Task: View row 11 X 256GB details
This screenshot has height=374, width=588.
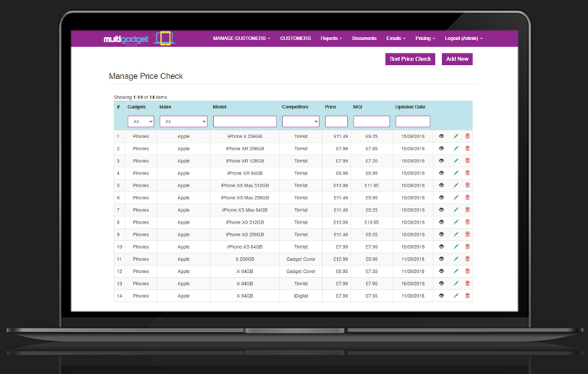Action: pyautogui.click(x=441, y=259)
